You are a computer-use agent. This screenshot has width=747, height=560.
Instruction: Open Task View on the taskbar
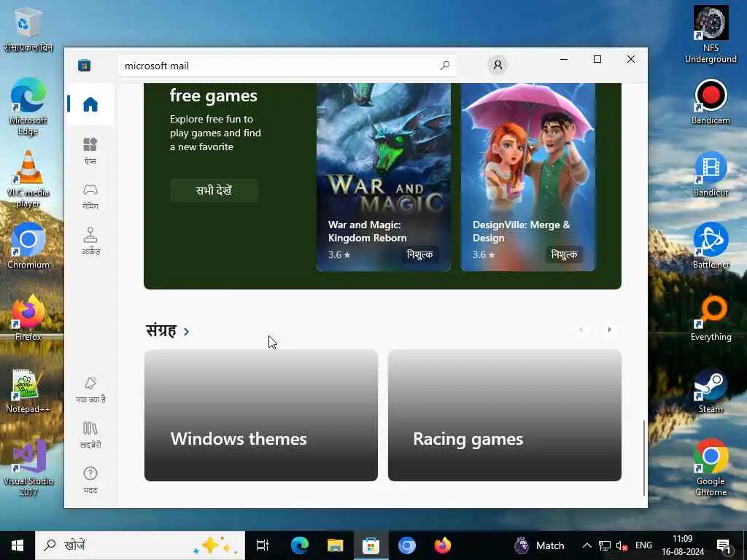pos(263,545)
